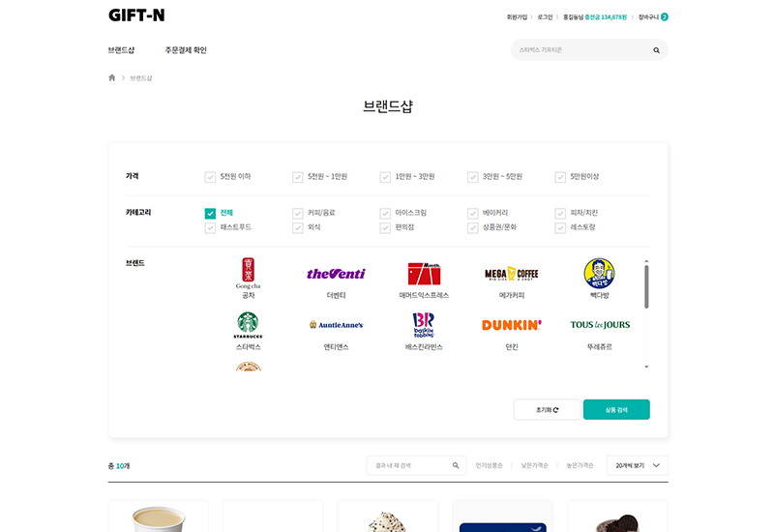Viewport: 774px width, 532px height.
Task: Click the Gong Cha brand logo
Action: (248, 273)
